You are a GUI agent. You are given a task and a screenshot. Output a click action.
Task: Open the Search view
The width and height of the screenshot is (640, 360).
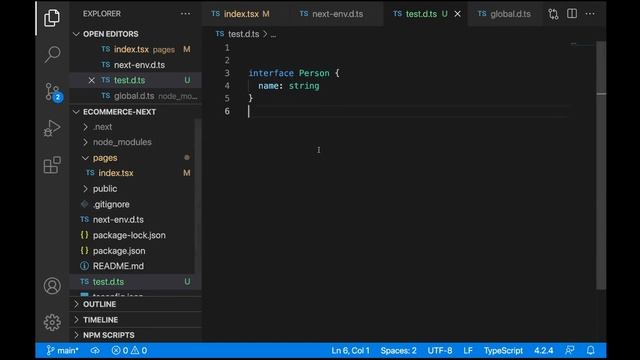52,54
